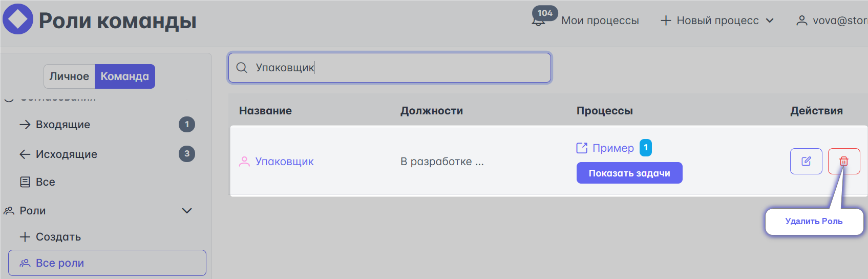Click the app logo diamond icon
Viewport: 868px width, 279px height.
18,19
